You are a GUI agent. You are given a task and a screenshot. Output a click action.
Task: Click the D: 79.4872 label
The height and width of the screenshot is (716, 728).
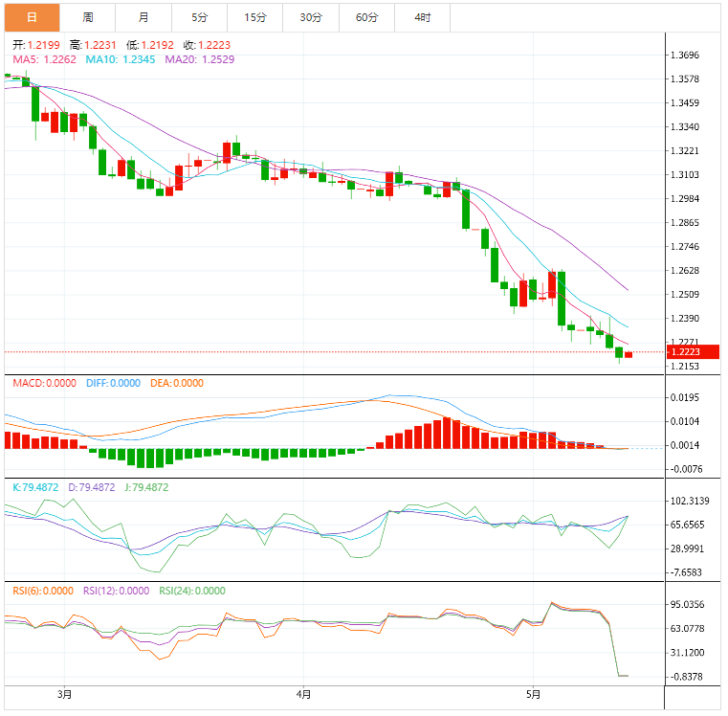pyautogui.click(x=92, y=487)
